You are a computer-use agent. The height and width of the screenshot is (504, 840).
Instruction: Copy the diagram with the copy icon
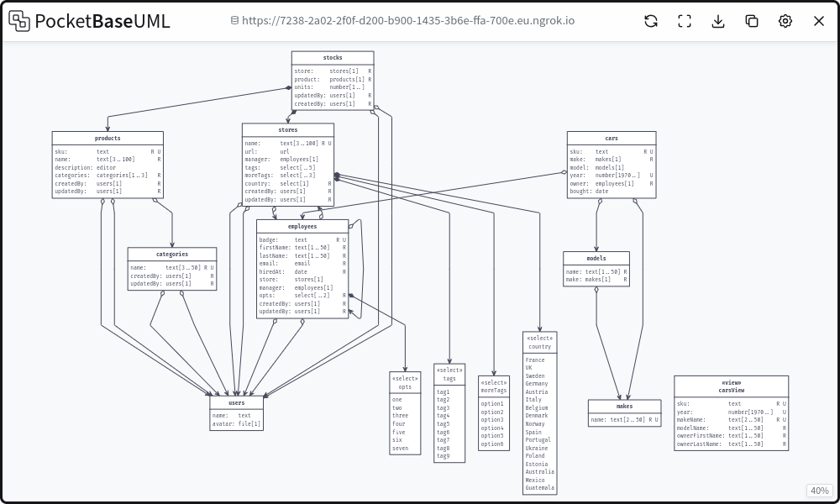tap(752, 21)
